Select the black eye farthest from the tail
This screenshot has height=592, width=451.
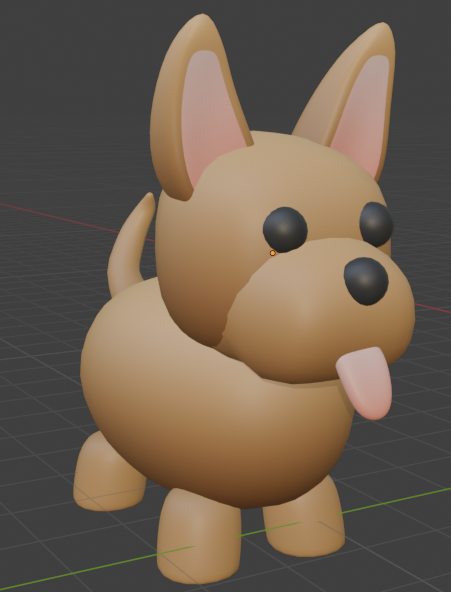376,224
